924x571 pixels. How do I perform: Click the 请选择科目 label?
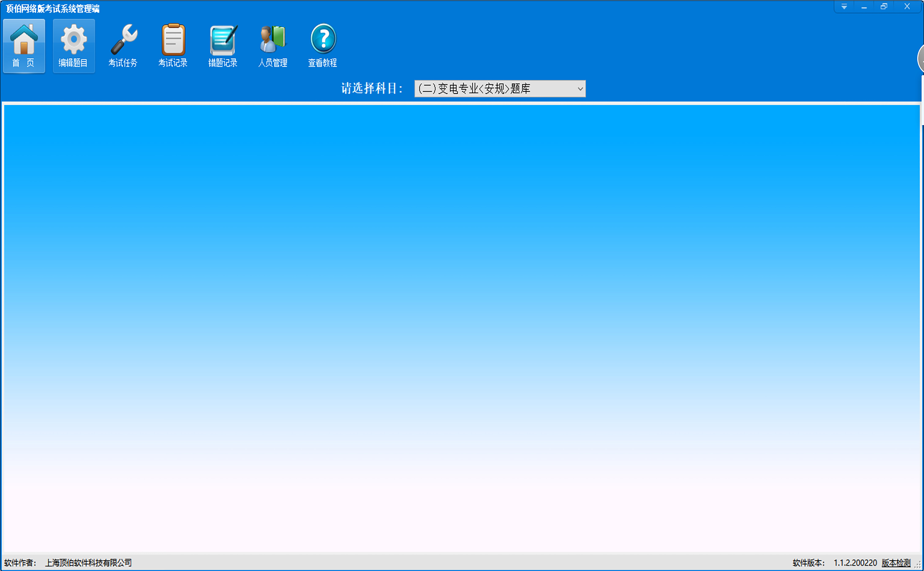click(372, 88)
